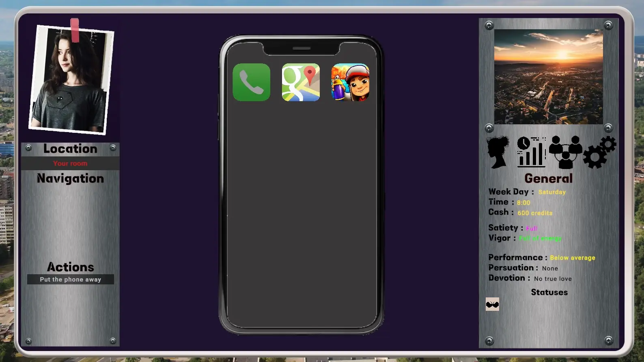
Task: Open the Subway Surfers game app
Action: 350,82
